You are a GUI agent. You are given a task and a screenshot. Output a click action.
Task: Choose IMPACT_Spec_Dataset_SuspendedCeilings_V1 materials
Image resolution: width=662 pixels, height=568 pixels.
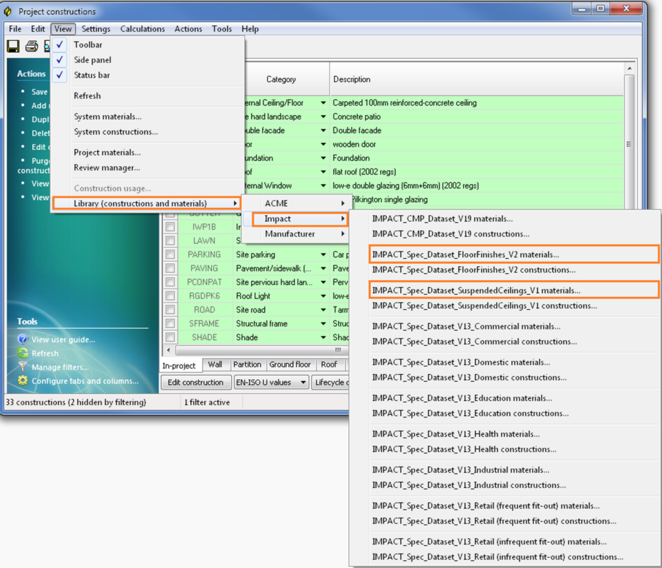(475, 291)
